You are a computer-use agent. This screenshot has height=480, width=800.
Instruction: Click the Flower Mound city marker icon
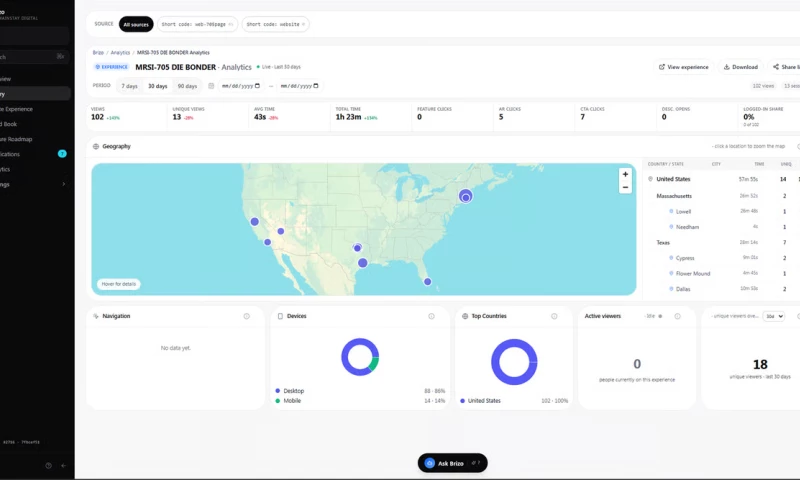point(671,273)
